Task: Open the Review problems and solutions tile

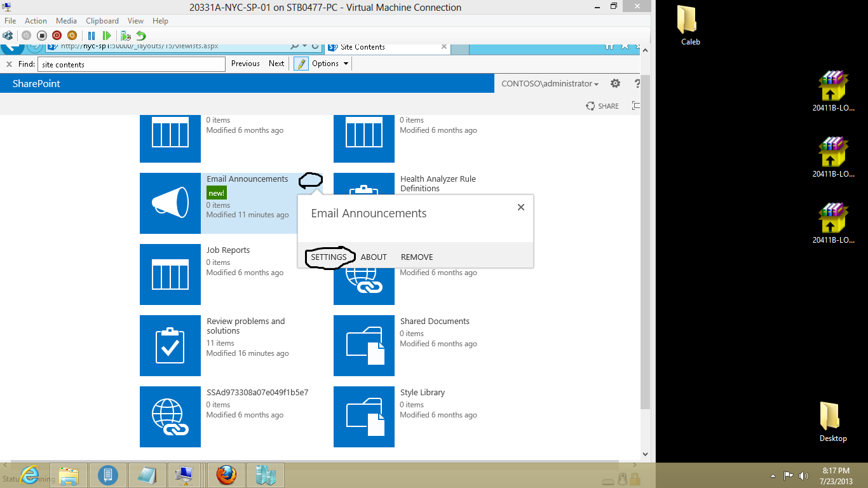Action: (170, 346)
